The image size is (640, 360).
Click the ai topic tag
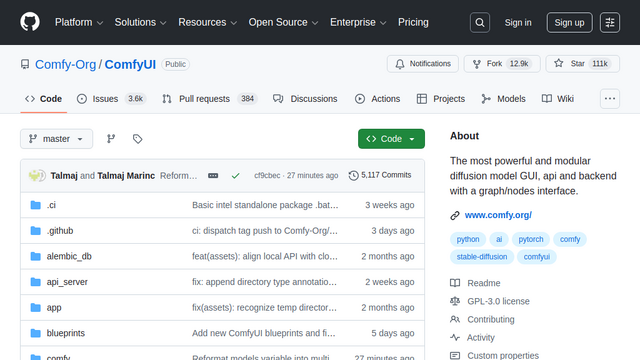(499, 239)
